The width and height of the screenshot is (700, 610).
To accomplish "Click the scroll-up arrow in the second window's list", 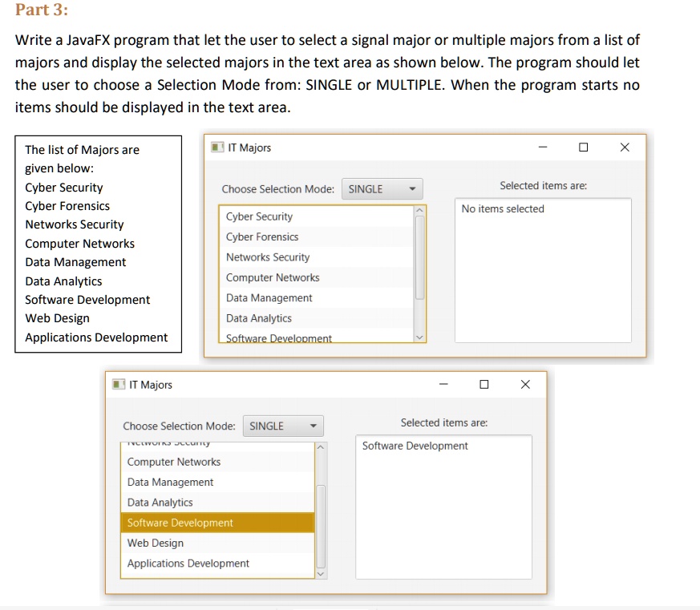I will point(320,446).
